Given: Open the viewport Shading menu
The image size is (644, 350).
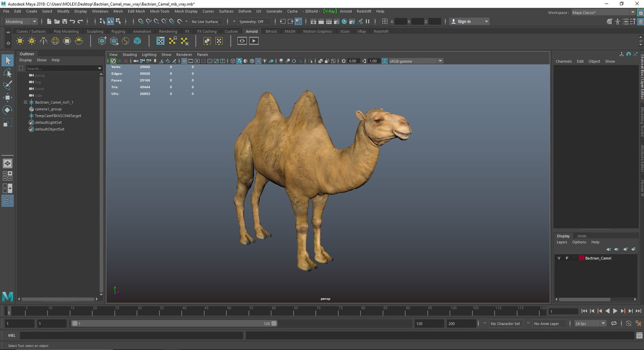Looking at the screenshot, I should click(x=129, y=55).
